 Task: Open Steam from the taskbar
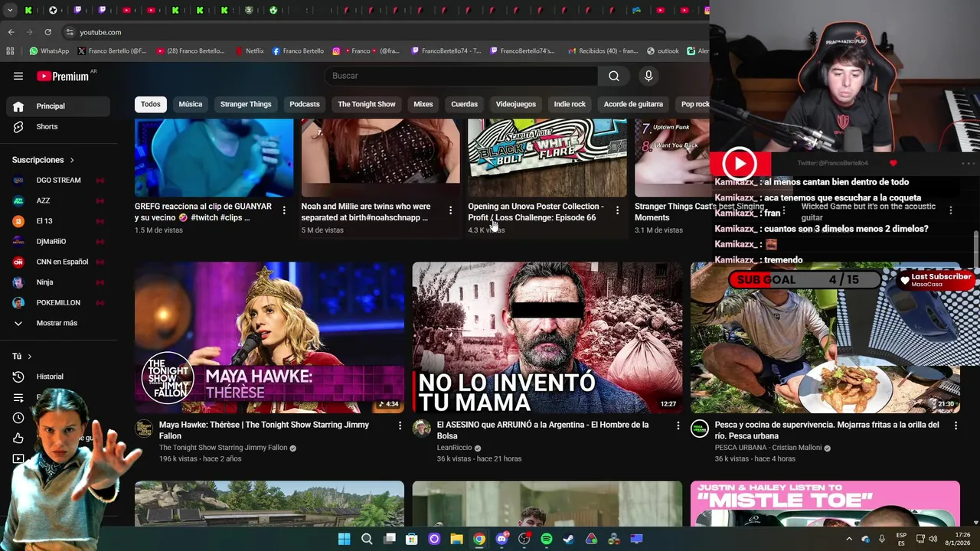pos(569,539)
